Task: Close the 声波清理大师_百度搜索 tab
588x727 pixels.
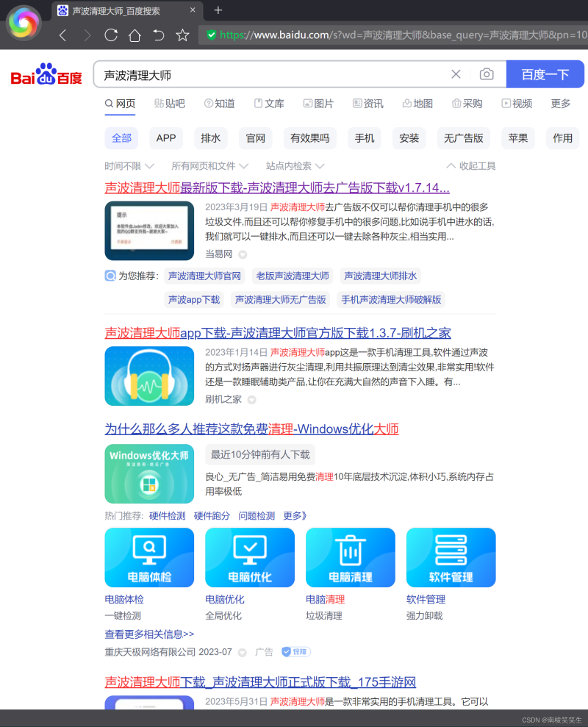Action: coord(193,10)
